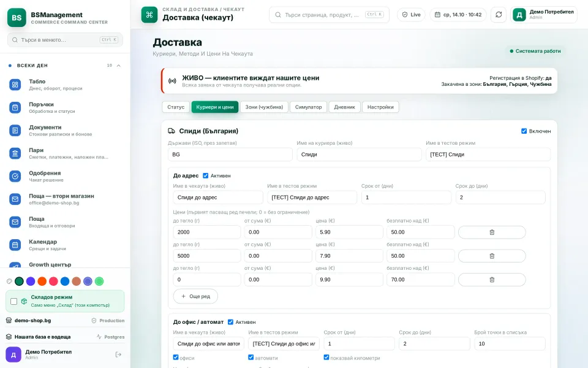Click the Postgres database badge
The height and width of the screenshot is (368, 588).
(111, 337)
